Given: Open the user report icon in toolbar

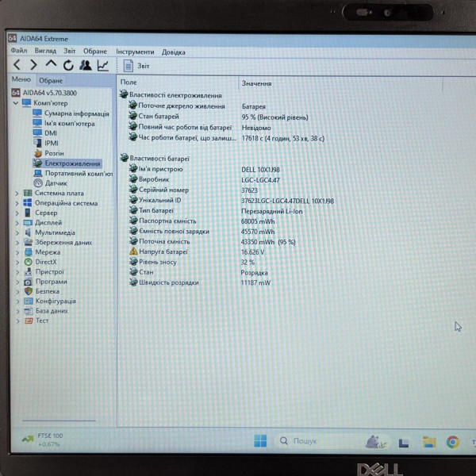Looking at the screenshot, I should click(x=86, y=65).
